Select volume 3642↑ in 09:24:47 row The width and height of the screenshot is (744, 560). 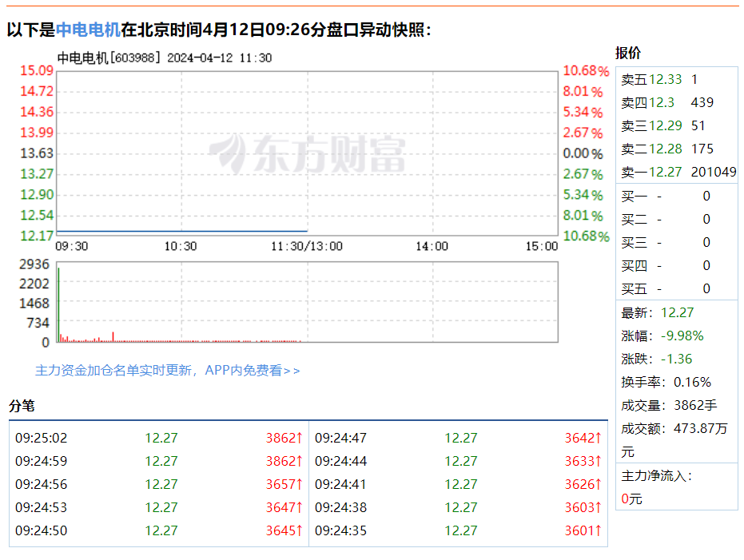click(x=583, y=438)
